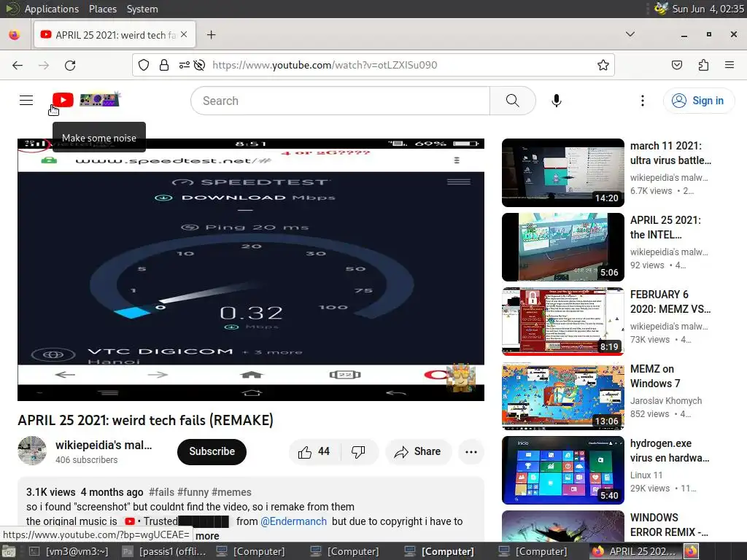Image resolution: width=747 pixels, height=560 pixels.
Task: Switch to APRIL 25 202... taskbar window
Action: pyautogui.click(x=635, y=551)
